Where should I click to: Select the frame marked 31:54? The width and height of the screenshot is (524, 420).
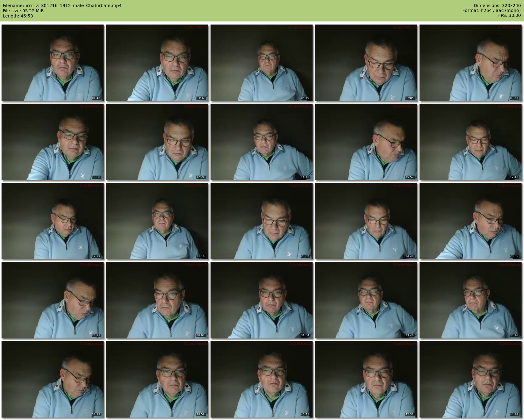(262, 300)
